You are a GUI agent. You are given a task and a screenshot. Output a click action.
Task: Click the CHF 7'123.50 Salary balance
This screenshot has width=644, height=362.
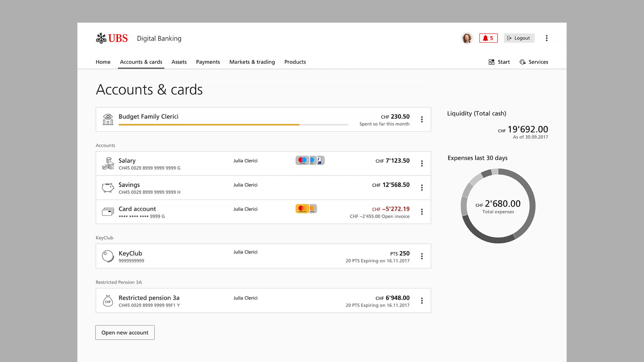[x=392, y=161]
